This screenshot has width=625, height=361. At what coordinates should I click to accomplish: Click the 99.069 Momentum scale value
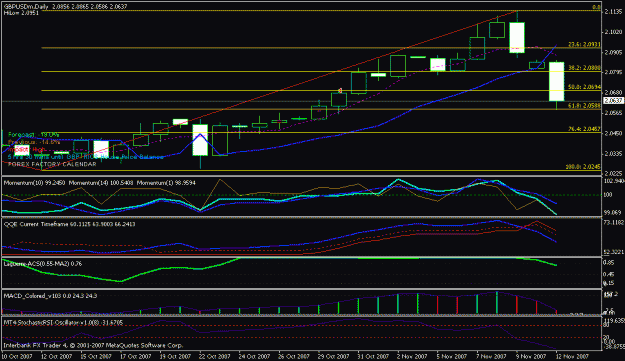coord(613,213)
